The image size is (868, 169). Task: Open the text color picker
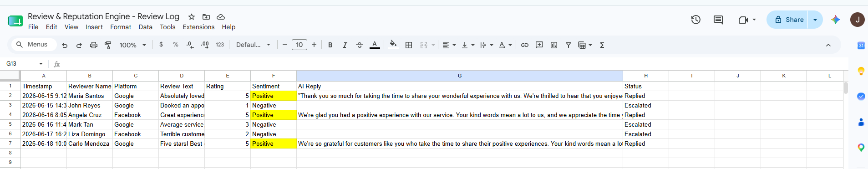pos(375,45)
